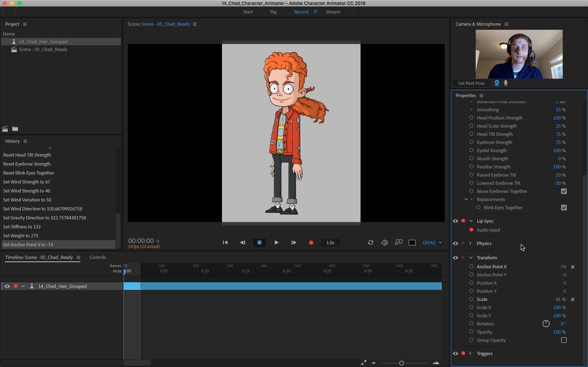
Task: Select the camera toggle icon beside Set Rest Pose
Action: pos(497,83)
